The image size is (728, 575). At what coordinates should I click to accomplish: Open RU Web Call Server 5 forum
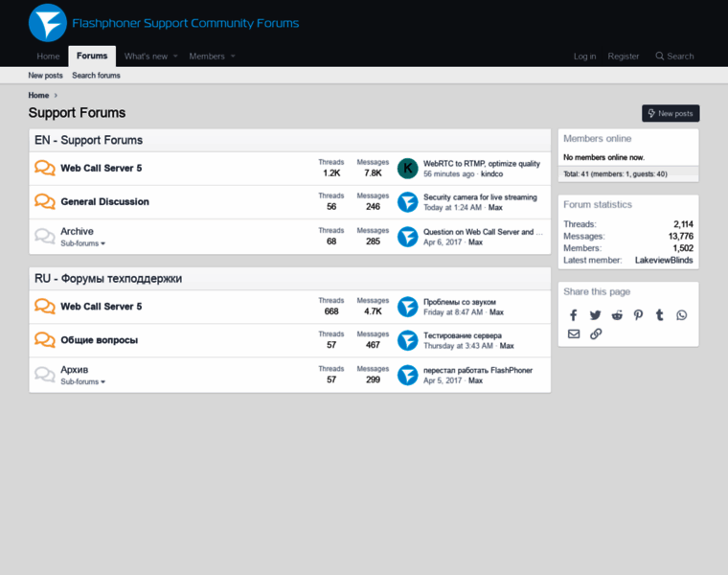click(102, 307)
